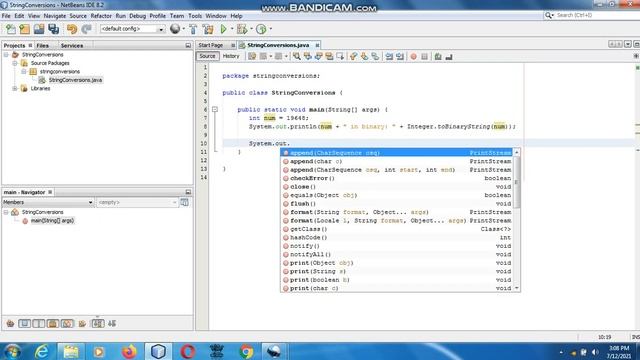This screenshot has width=640, height=360.
Task: Click the Build Project hammer icon
Action: (x=193, y=29)
